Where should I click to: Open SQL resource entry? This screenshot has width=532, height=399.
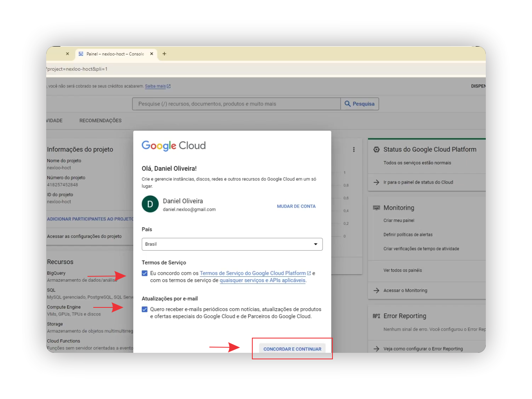[x=51, y=290]
